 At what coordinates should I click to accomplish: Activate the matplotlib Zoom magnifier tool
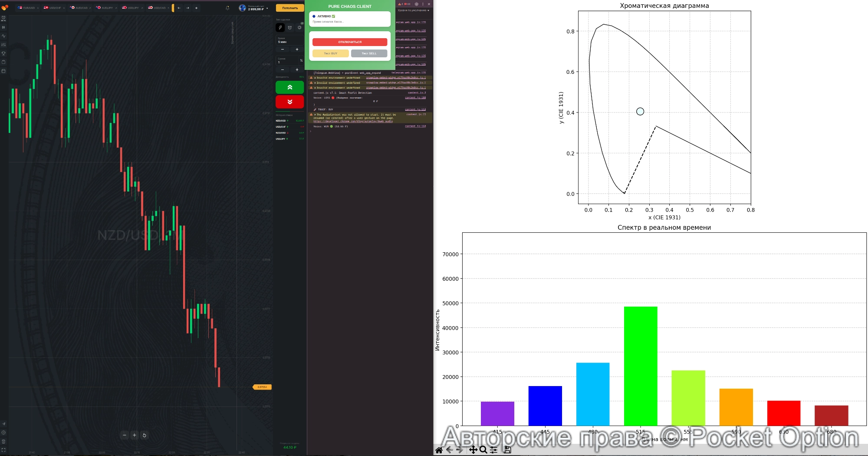coord(483,450)
